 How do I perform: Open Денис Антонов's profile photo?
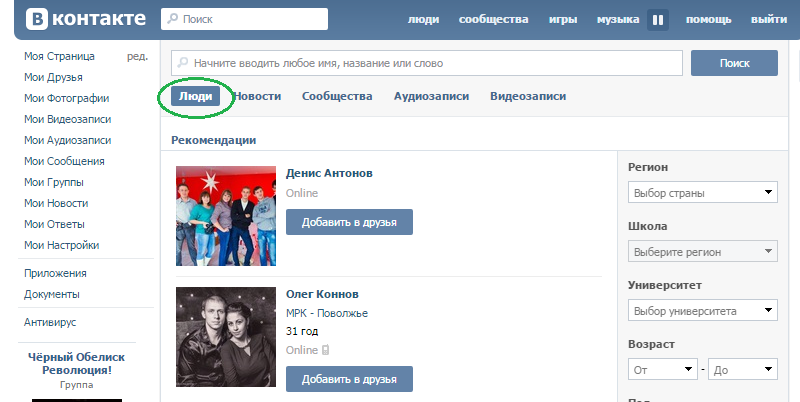[226, 216]
